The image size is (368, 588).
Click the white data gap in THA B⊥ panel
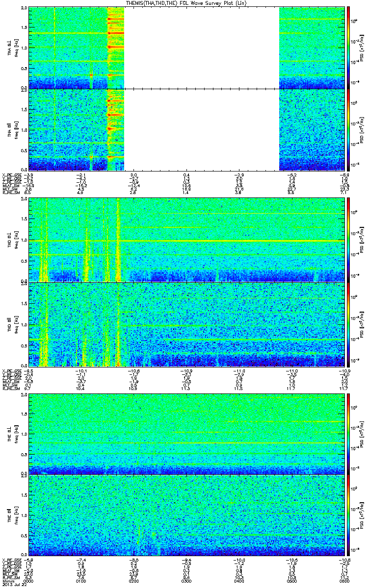pyautogui.click(x=202, y=48)
